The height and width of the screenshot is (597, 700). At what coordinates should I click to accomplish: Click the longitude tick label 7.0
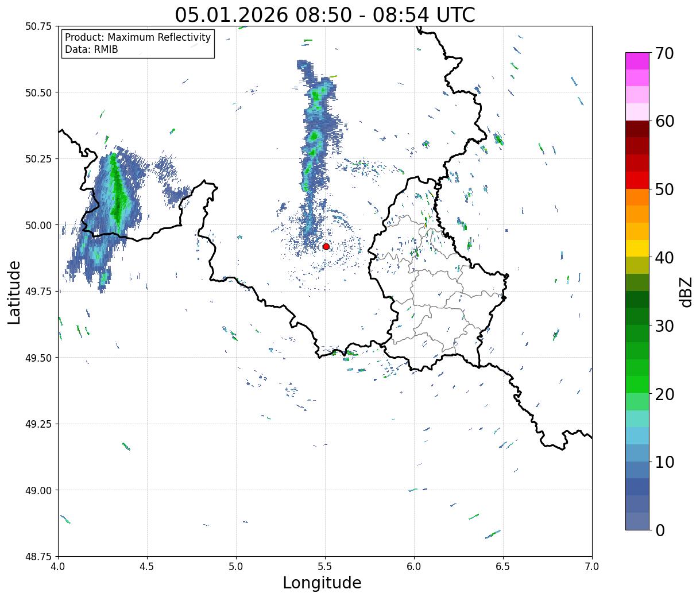[592, 567]
